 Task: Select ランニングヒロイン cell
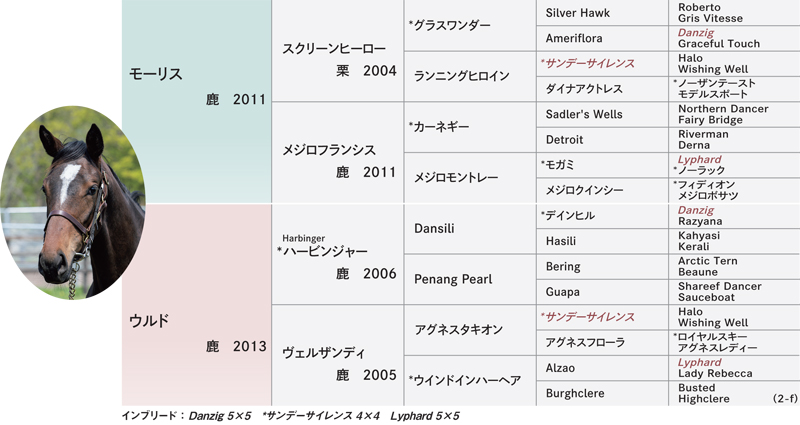[470, 76]
